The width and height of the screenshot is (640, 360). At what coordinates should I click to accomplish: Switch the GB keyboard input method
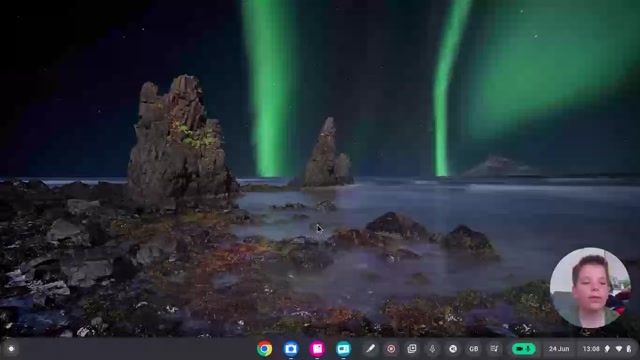(x=473, y=349)
